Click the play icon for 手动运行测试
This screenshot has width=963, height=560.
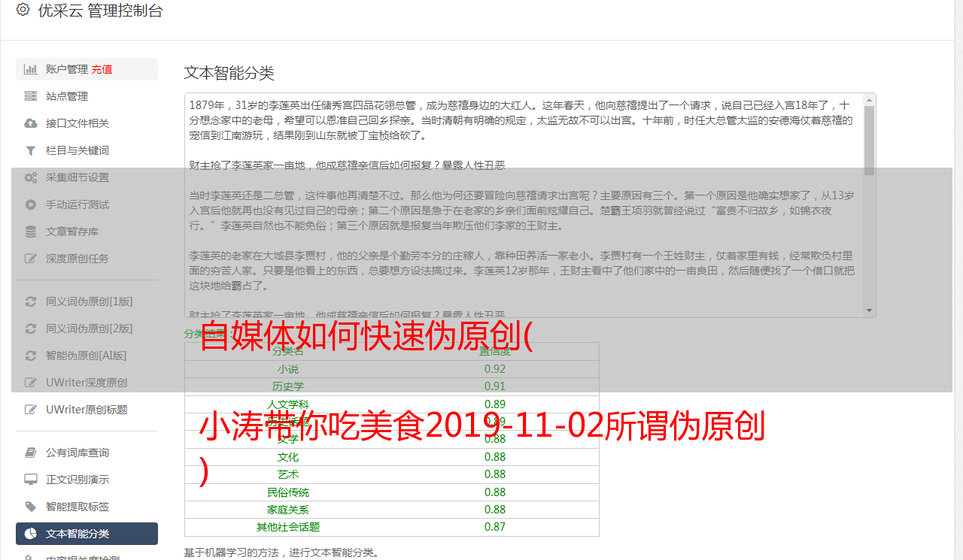tap(31, 204)
